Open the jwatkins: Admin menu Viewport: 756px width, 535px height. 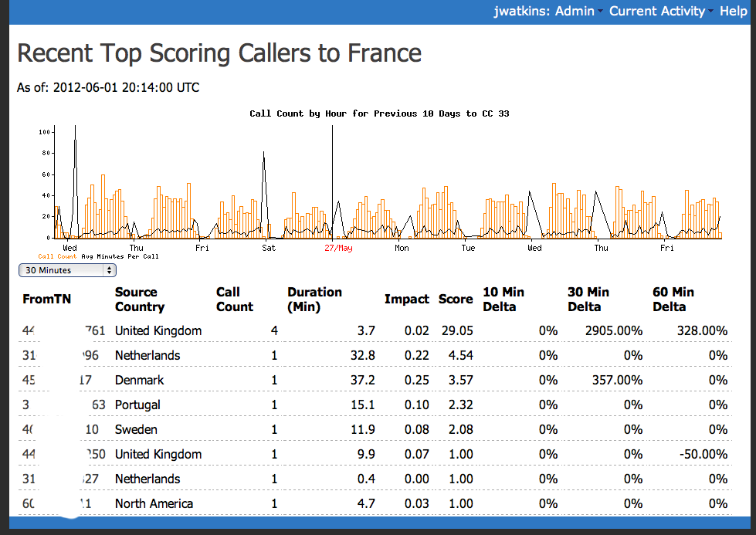(548, 11)
